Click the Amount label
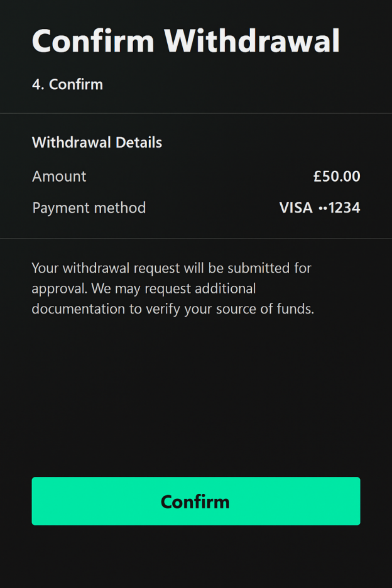392x588 pixels. [59, 177]
